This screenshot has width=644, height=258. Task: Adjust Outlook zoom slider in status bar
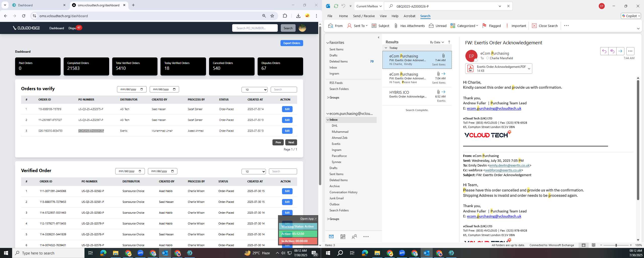pos(616,245)
